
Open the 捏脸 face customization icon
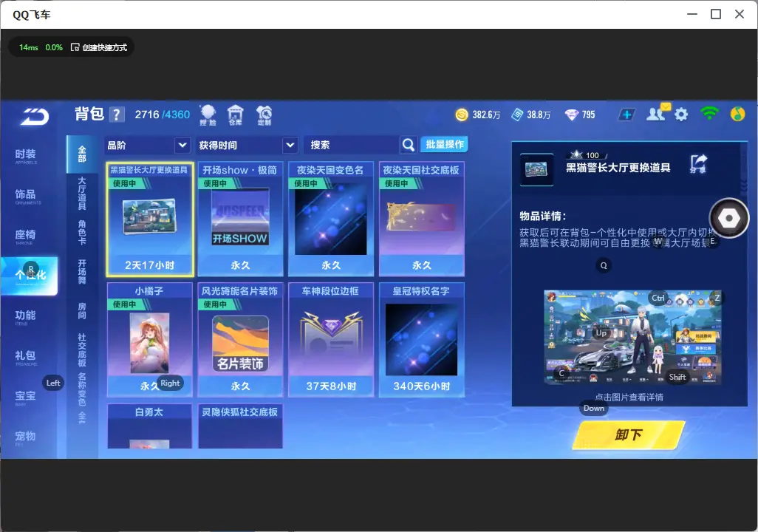pos(208,115)
